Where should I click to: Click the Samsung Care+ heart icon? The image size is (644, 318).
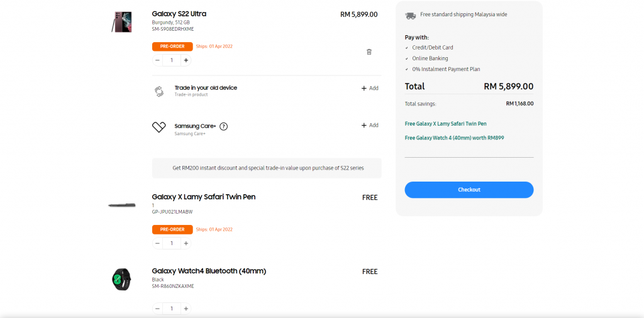click(158, 128)
